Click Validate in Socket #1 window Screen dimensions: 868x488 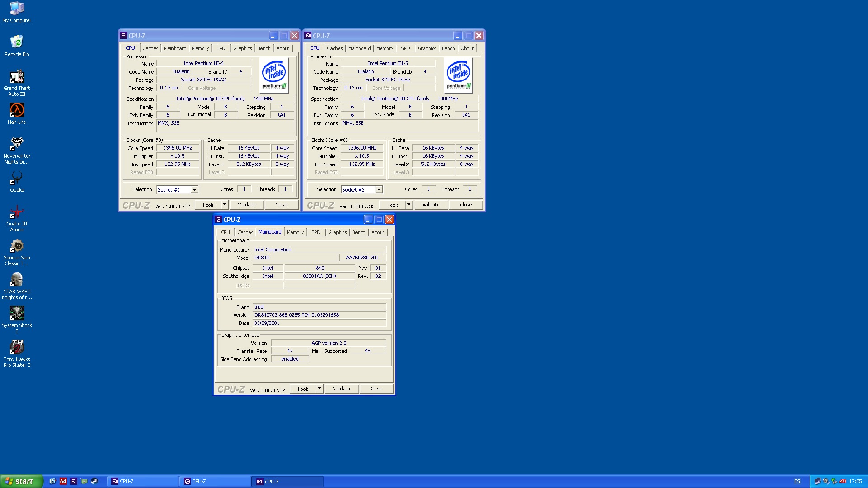click(247, 205)
